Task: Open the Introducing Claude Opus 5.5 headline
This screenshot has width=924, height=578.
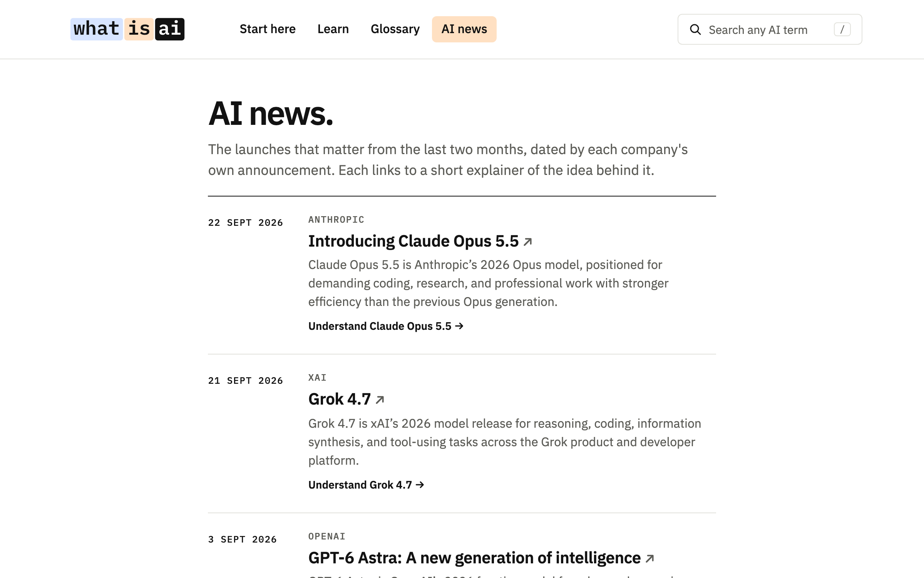Action: [413, 241]
